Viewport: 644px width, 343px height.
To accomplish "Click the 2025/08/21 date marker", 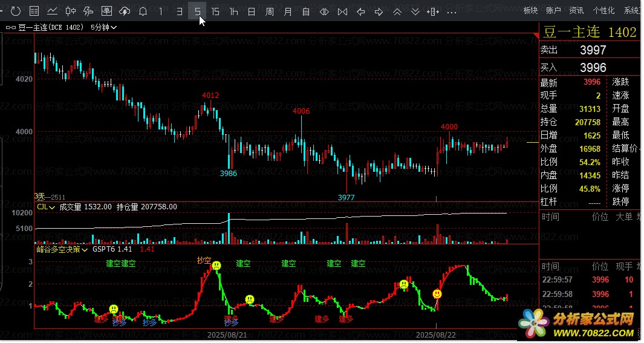I will pos(227,335).
